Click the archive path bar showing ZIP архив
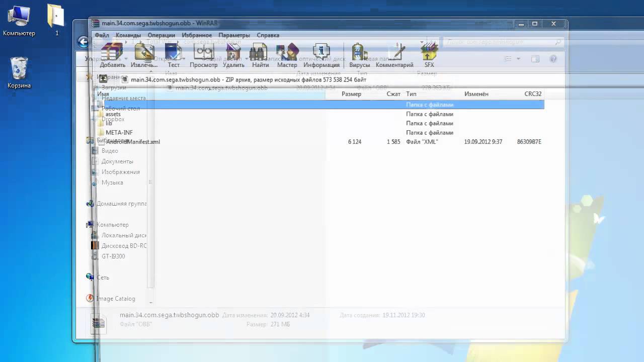This screenshot has height=362, width=644. point(248,79)
